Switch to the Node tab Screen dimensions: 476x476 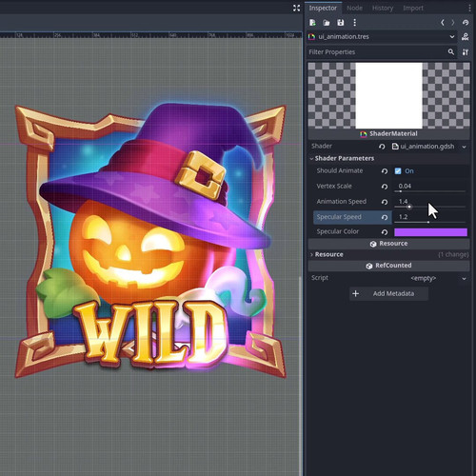pyautogui.click(x=354, y=8)
